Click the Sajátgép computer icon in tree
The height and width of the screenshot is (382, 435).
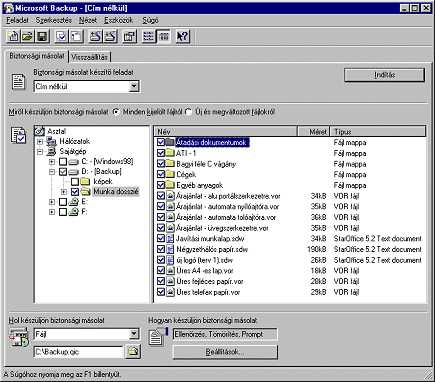tap(52, 151)
